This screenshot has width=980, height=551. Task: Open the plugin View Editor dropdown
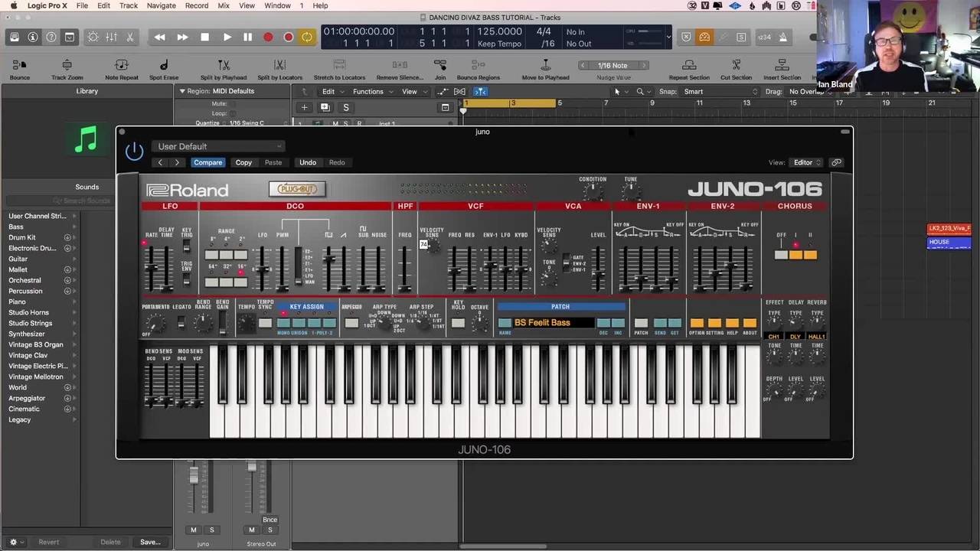[x=807, y=162]
